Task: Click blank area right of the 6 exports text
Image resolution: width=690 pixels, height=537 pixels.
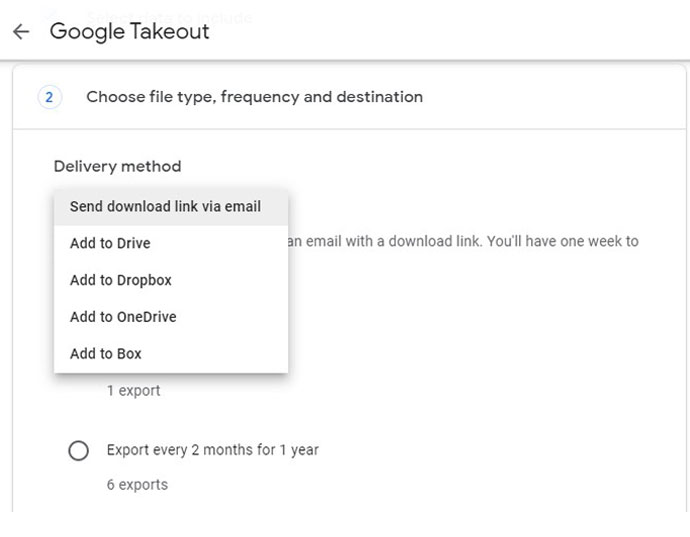Action: [420, 485]
